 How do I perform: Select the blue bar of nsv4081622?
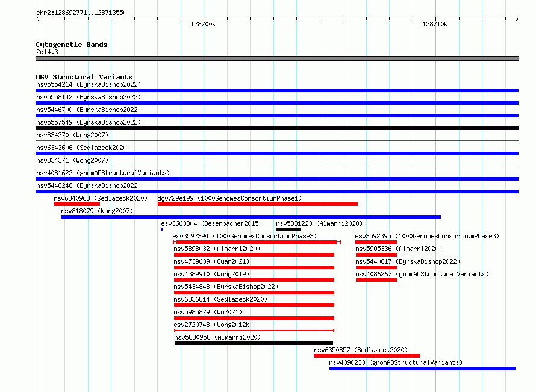(x=277, y=179)
